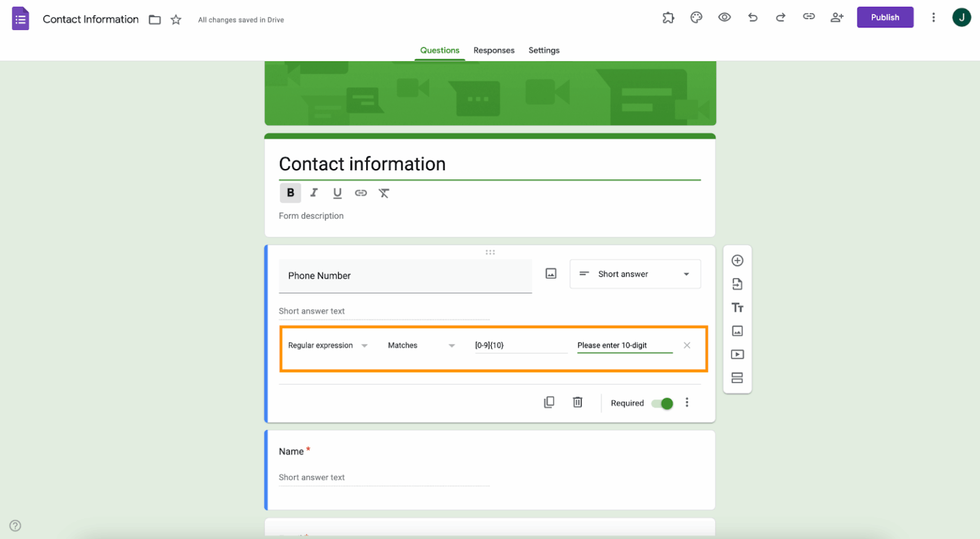This screenshot has height=539, width=980.
Task: Import questions from another form
Action: click(x=737, y=284)
